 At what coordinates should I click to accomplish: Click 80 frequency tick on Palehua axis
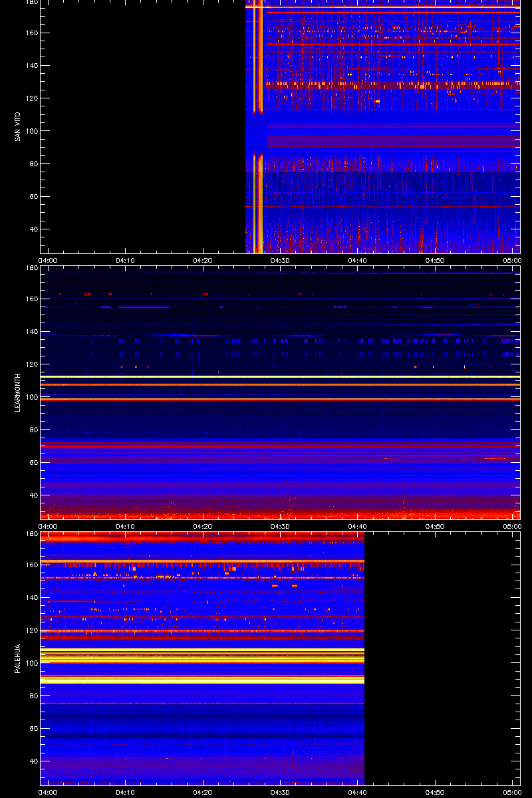pos(33,696)
